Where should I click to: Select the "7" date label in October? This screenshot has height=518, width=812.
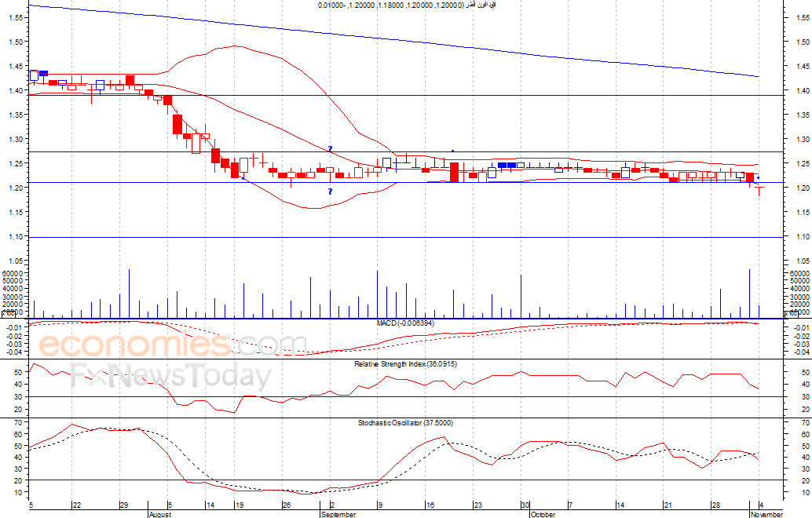pos(571,505)
